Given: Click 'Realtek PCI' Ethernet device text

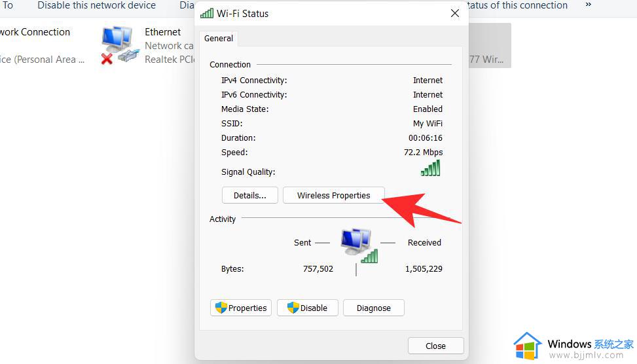Looking at the screenshot, I should (170, 60).
